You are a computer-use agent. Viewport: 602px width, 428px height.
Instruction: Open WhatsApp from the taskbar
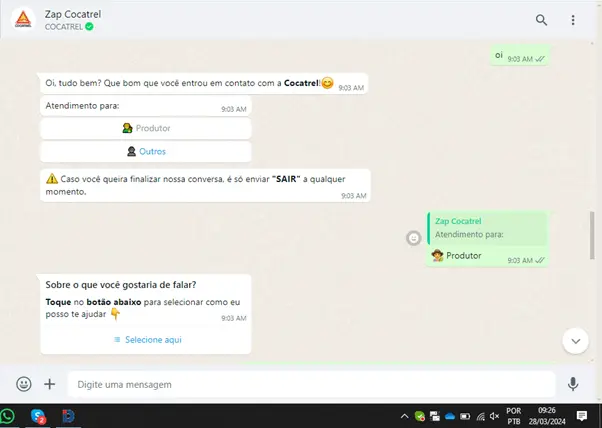tap(8, 416)
